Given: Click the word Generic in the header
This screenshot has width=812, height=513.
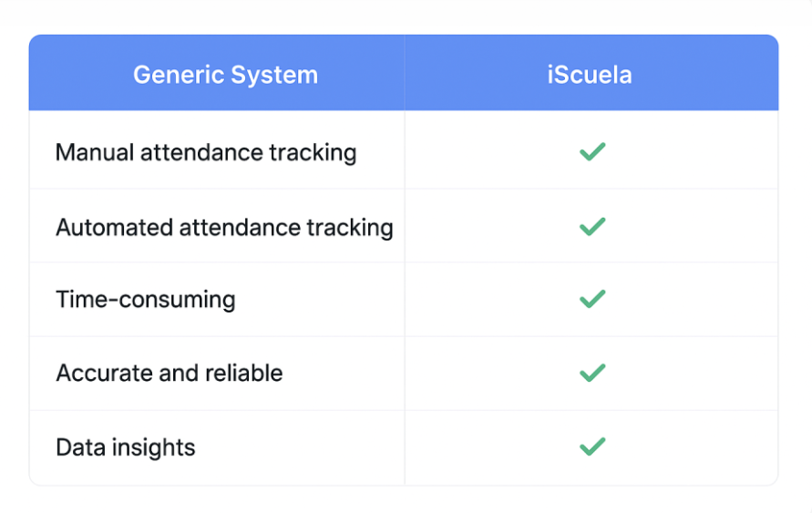Looking at the screenshot, I should [x=177, y=75].
